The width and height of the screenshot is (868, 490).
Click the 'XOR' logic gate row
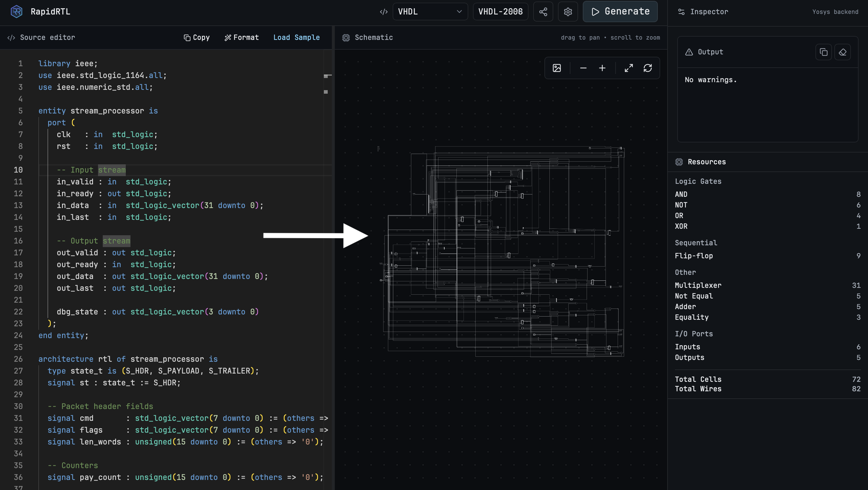click(x=768, y=226)
